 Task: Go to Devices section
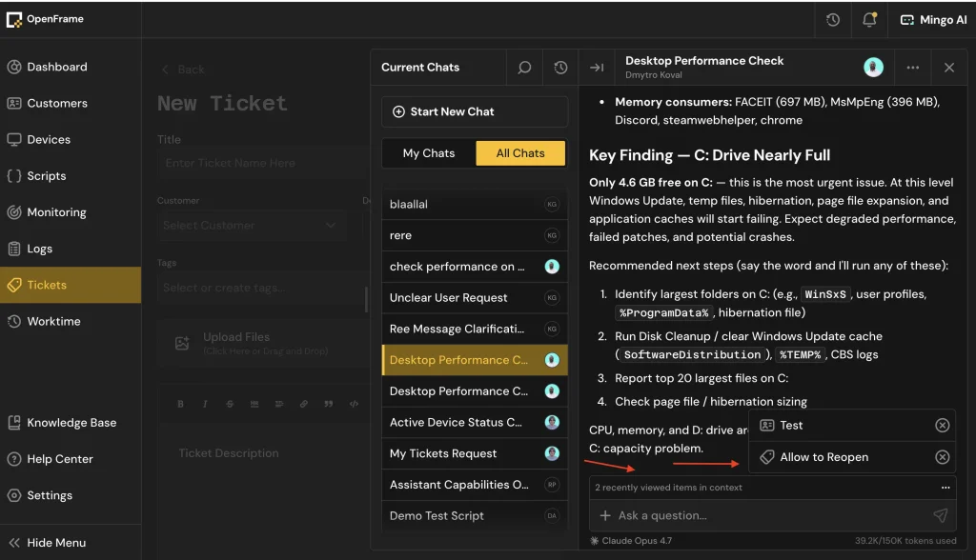[71, 139]
